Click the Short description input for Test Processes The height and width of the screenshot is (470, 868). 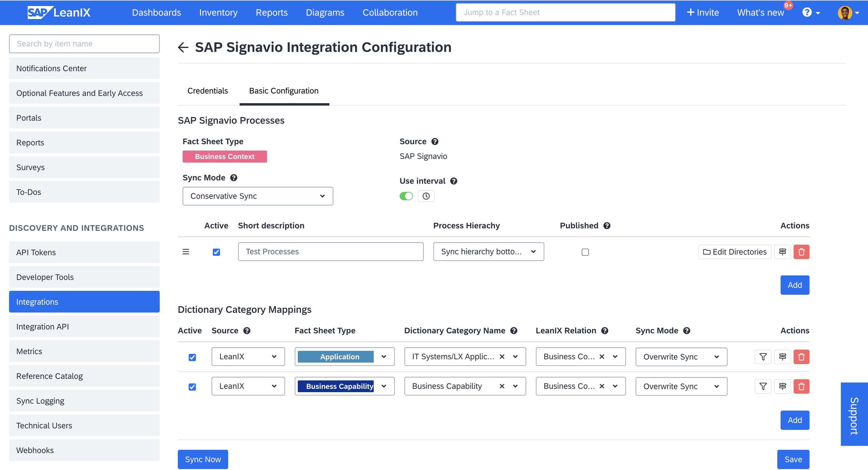[331, 251]
